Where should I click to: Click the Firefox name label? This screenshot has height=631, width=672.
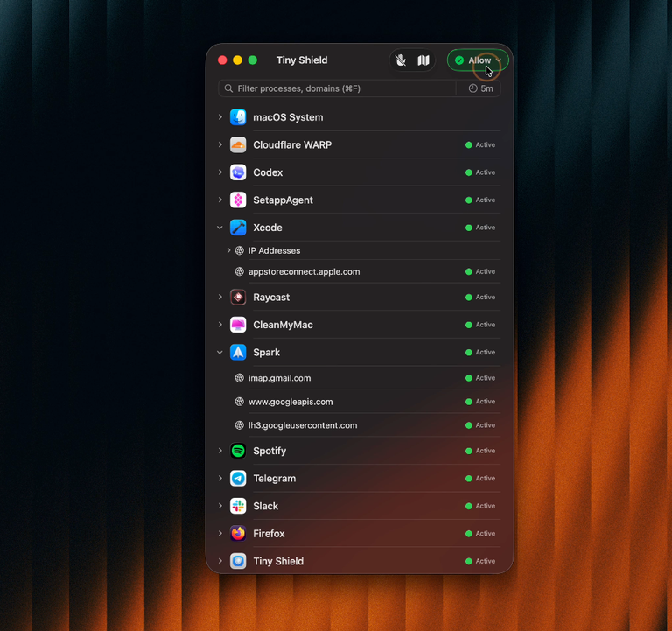click(269, 534)
